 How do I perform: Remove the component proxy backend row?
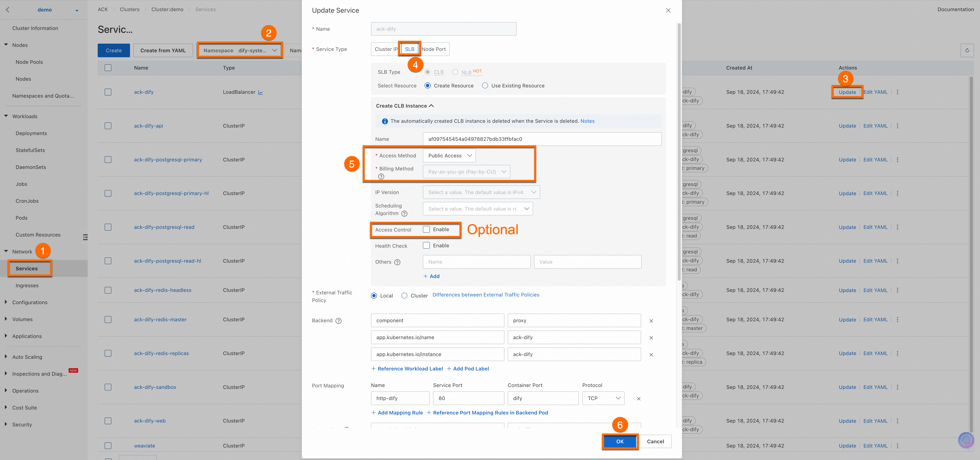[x=651, y=321]
